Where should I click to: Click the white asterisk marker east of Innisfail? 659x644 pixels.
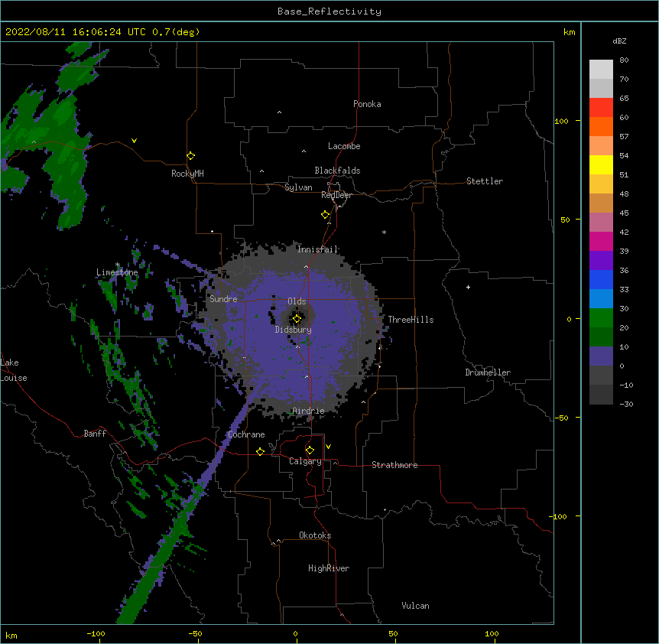click(x=384, y=232)
